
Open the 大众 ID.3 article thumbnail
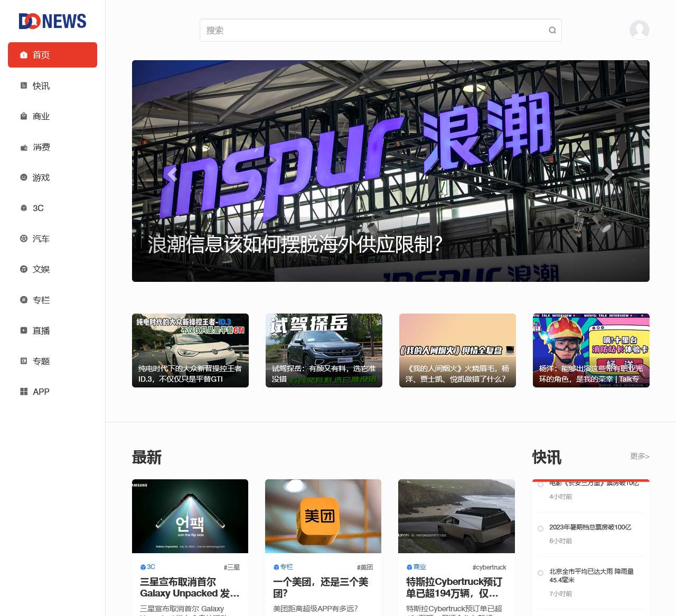point(190,350)
